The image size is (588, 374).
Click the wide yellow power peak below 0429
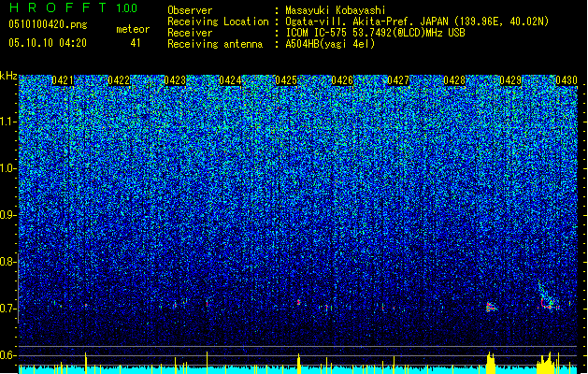491,363
